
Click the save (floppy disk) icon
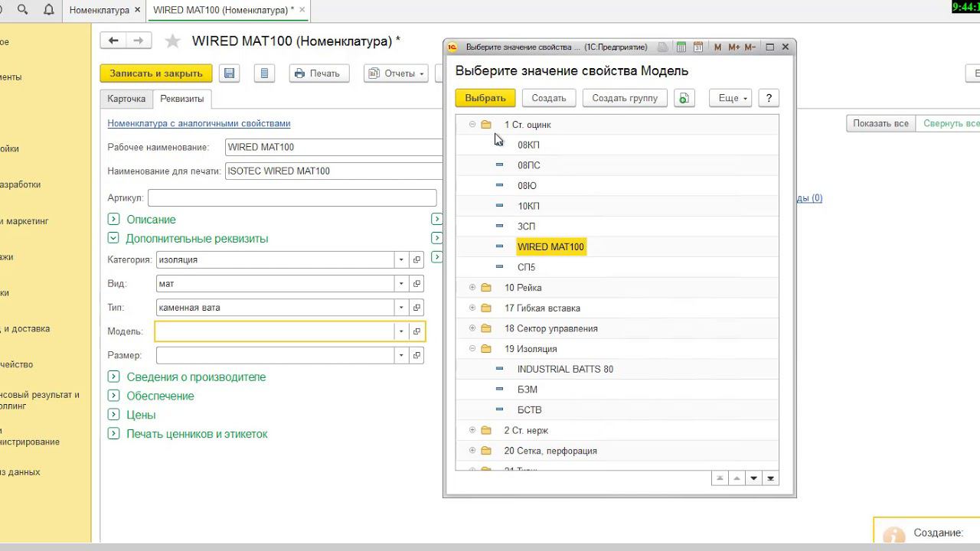[x=228, y=73]
